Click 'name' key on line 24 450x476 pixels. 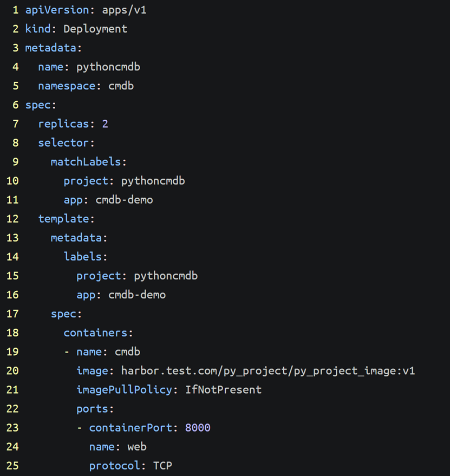(102, 447)
